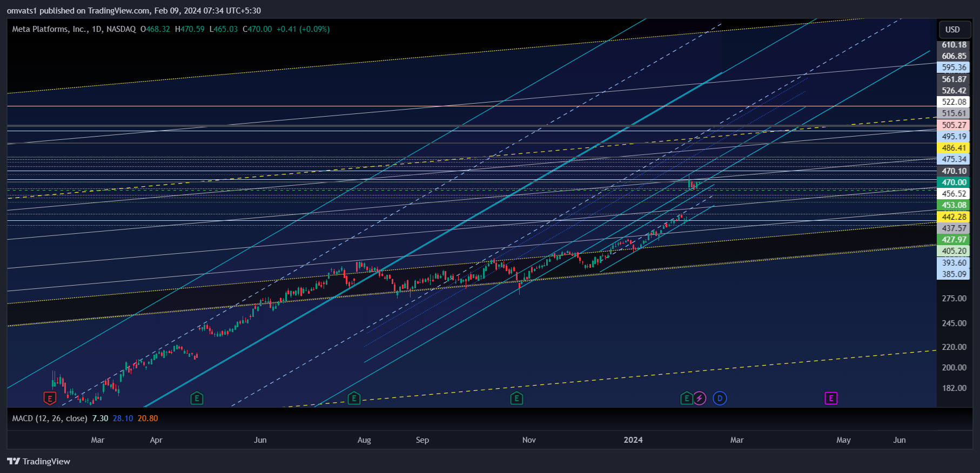This screenshot has height=473, width=980.
Task: Click the purple lightning bolt event icon
Action: (x=700, y=398)
